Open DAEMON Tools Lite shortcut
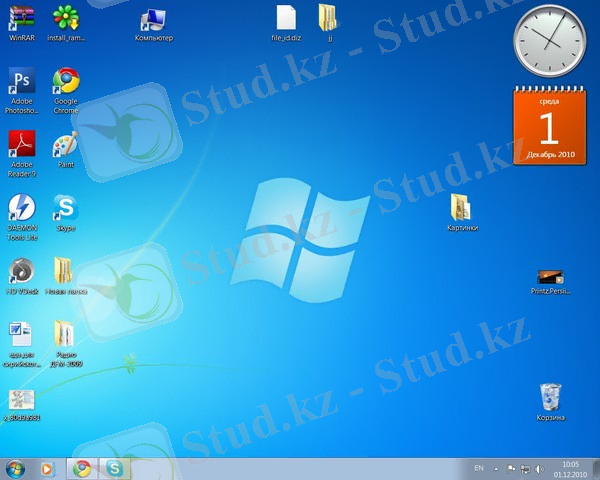600x480 pixels. [x=22, y=217]
